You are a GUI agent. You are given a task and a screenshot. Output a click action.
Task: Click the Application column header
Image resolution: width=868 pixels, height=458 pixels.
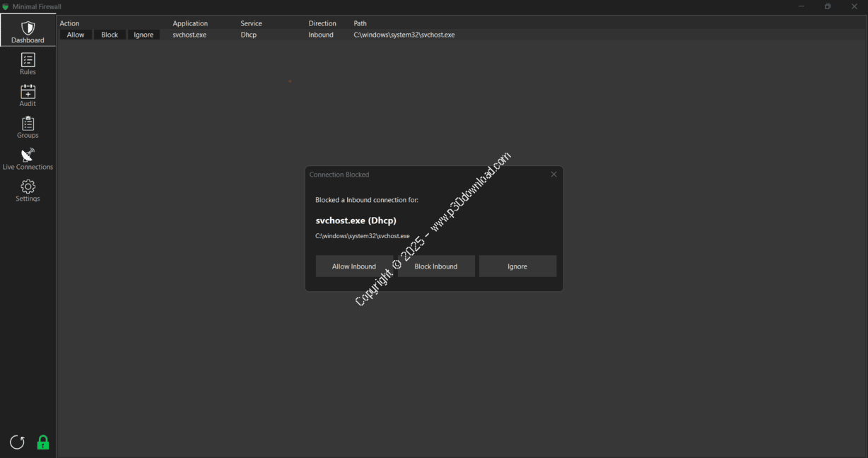[x=190, y=23]
